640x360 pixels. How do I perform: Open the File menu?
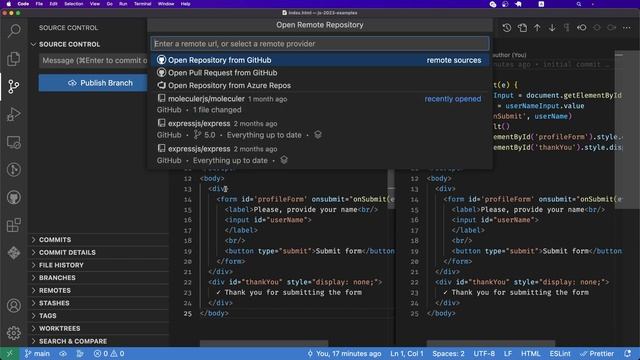click(x=39, y=4)
